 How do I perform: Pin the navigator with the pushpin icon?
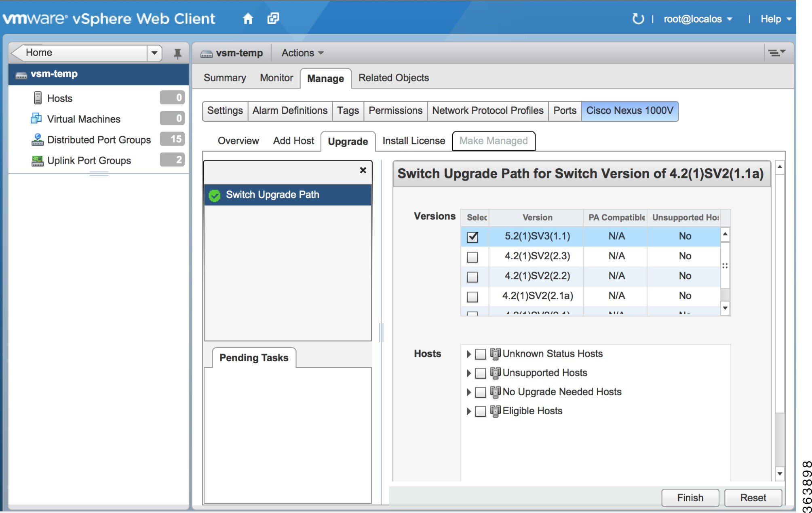click(x=177, y=53)
